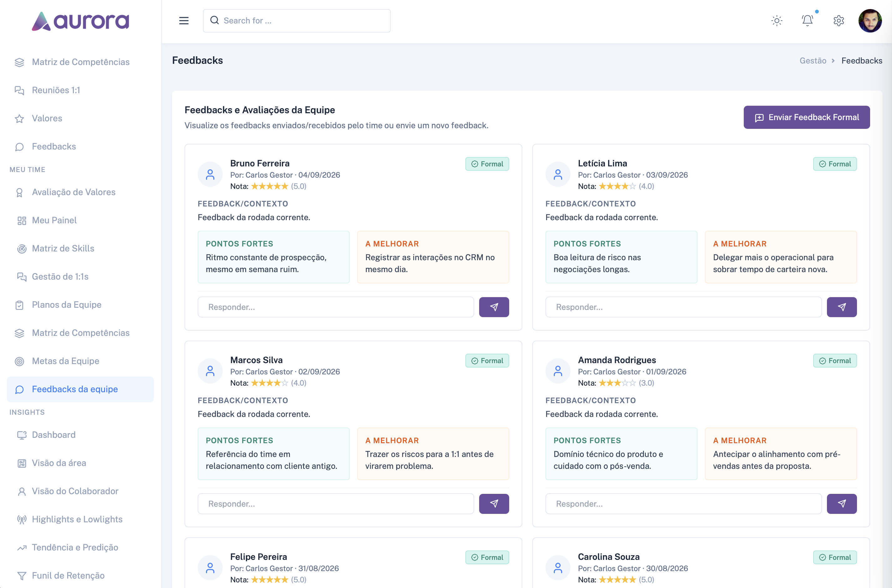Click Marcos Silva's star rating
Viewport: 892px width, 588px height.
270,383
